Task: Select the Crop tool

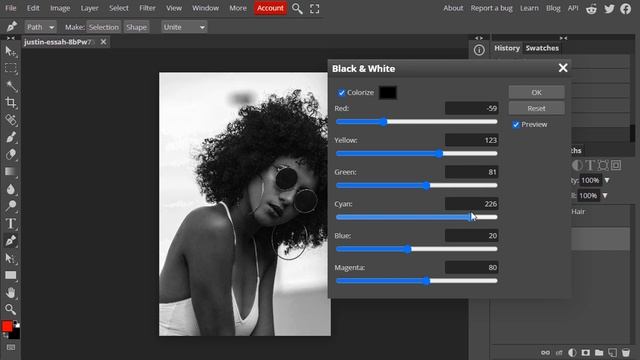Action: pos(10,102)
